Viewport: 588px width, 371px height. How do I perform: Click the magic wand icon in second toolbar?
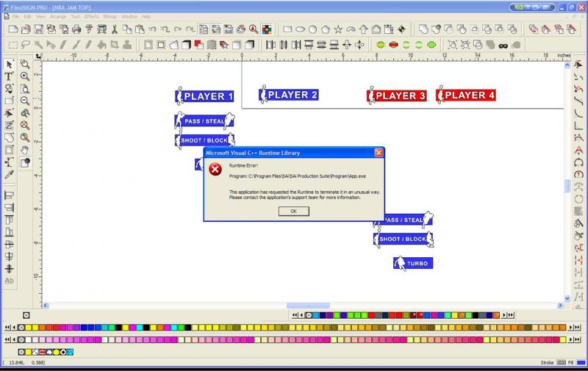coord(38,45)
